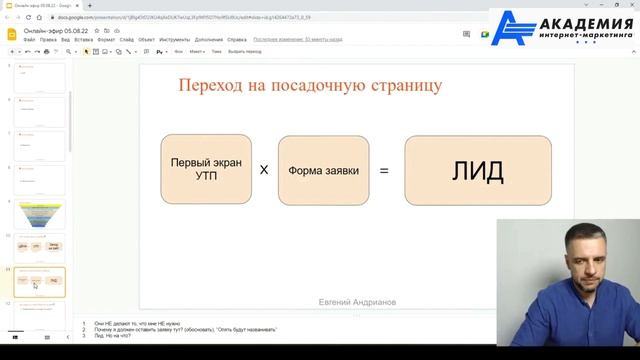This screenshot has height=360, width=640.
Task: Add a new slide with plus button
Action: (12, 52)
